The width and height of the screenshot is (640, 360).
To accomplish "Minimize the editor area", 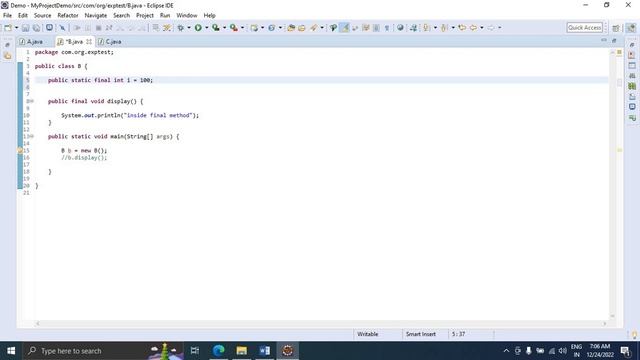I will coord(604,40).
